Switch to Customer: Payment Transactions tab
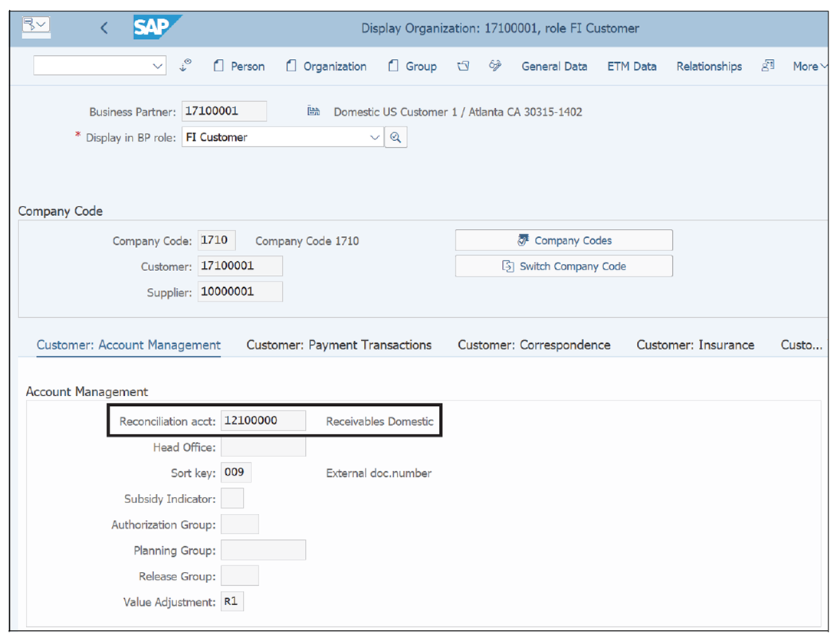Image resolution: width=840 pixels, height=641 pixels. [338, 345]
